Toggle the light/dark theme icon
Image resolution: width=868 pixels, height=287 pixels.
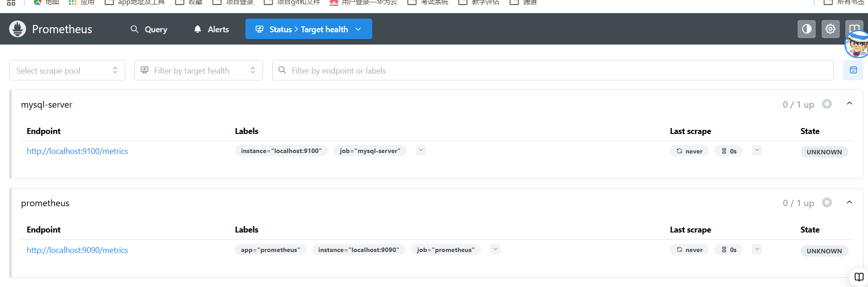(x=807, y=29)
